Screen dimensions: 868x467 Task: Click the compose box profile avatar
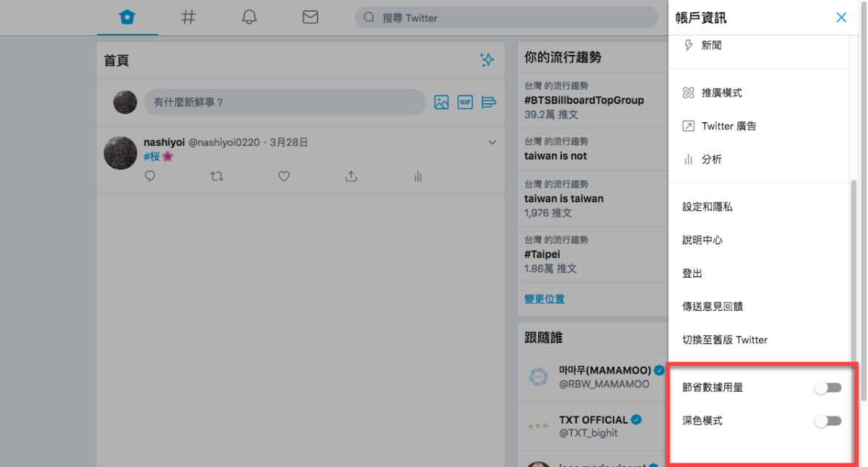tap(125, 102)
